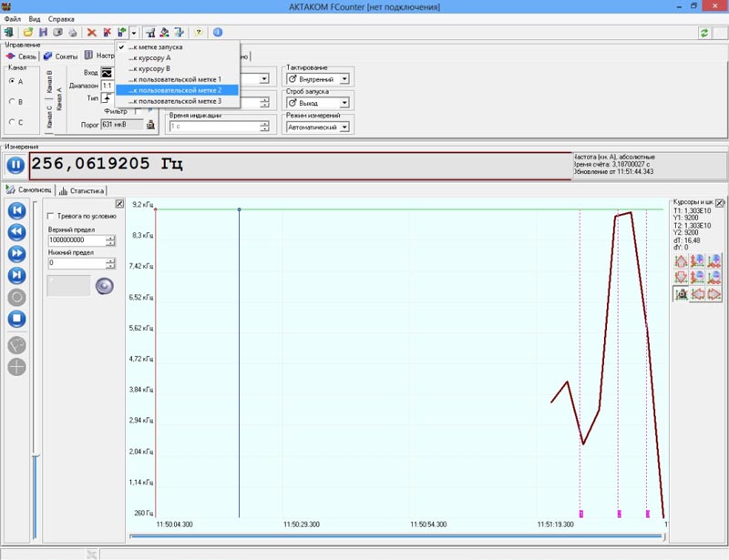
Task: Select channel B radio button
Action: click(10, 101)
